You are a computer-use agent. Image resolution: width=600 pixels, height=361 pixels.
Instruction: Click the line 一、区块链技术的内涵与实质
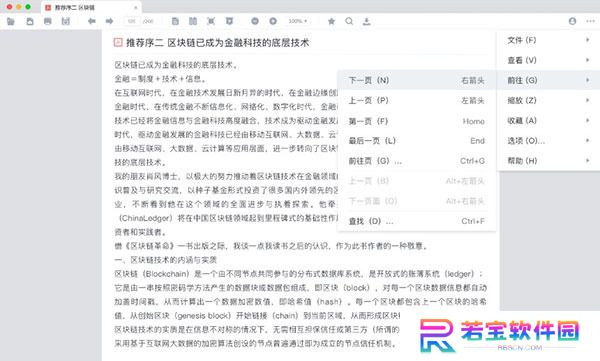(x=165, y=260)
